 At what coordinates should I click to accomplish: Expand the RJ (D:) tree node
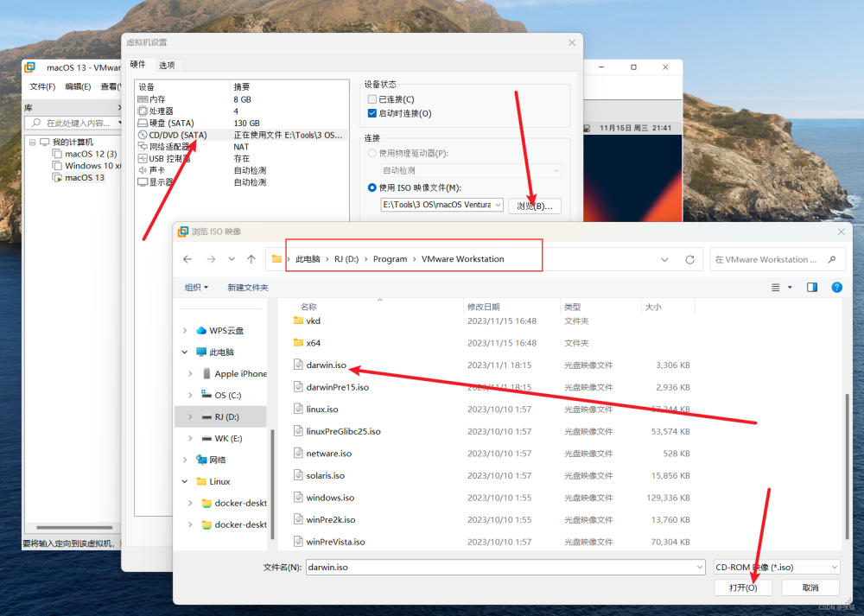tap(190, 417)
